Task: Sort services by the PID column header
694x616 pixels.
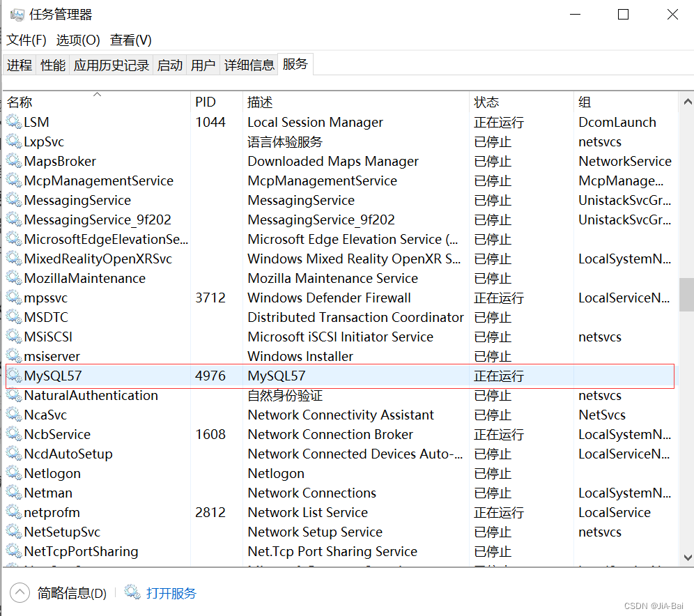Action: click(x=217, y=102)
